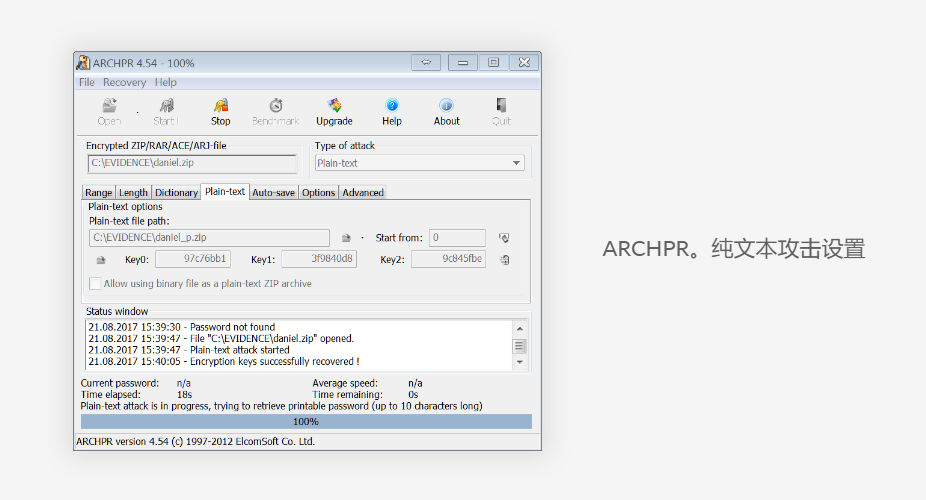The image size is (926, 500).
Task: Switch to the Auto-save tab
Action: 273,192
